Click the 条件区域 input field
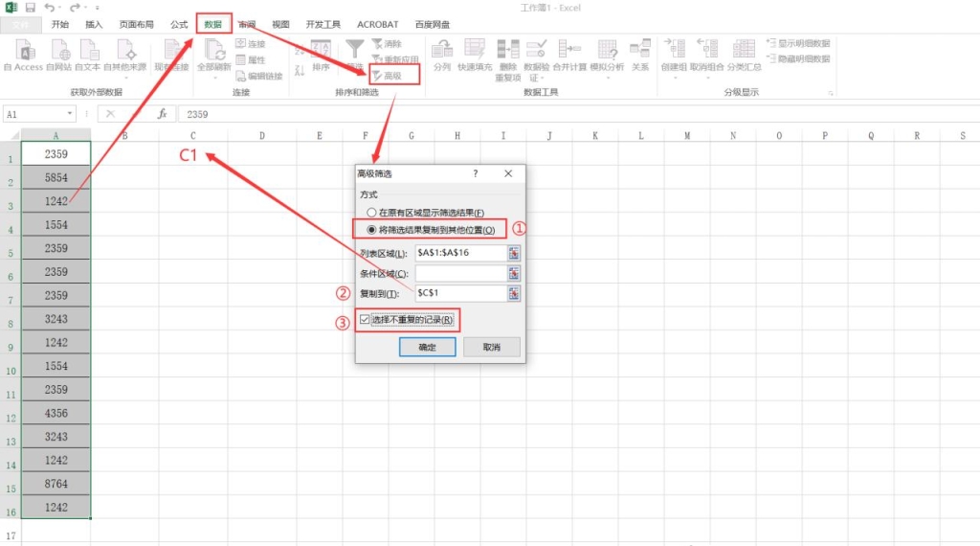The image size is (980, 546). tap(460, 273)
